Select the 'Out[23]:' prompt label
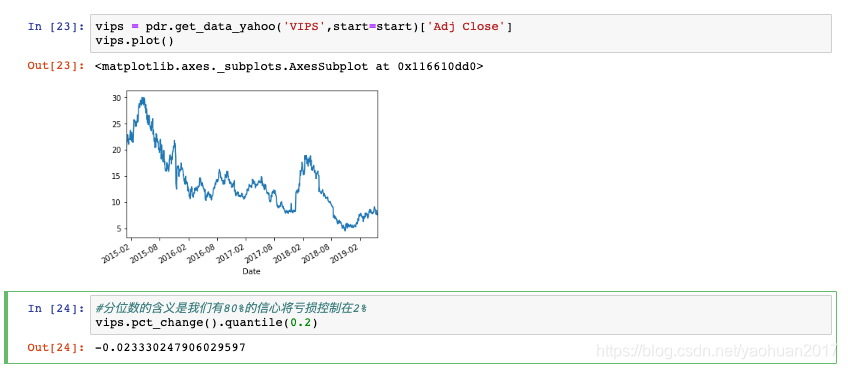The height and width of the screenshot is (369, 848). click(56, 66)
